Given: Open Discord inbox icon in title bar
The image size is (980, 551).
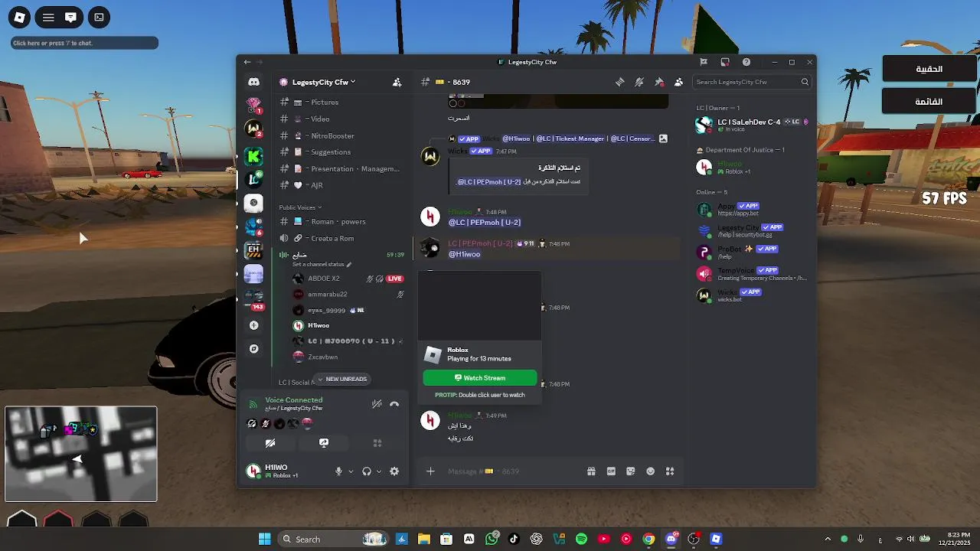Looking at the screenshot, I should pyautogui.click(x=724, y=62).
